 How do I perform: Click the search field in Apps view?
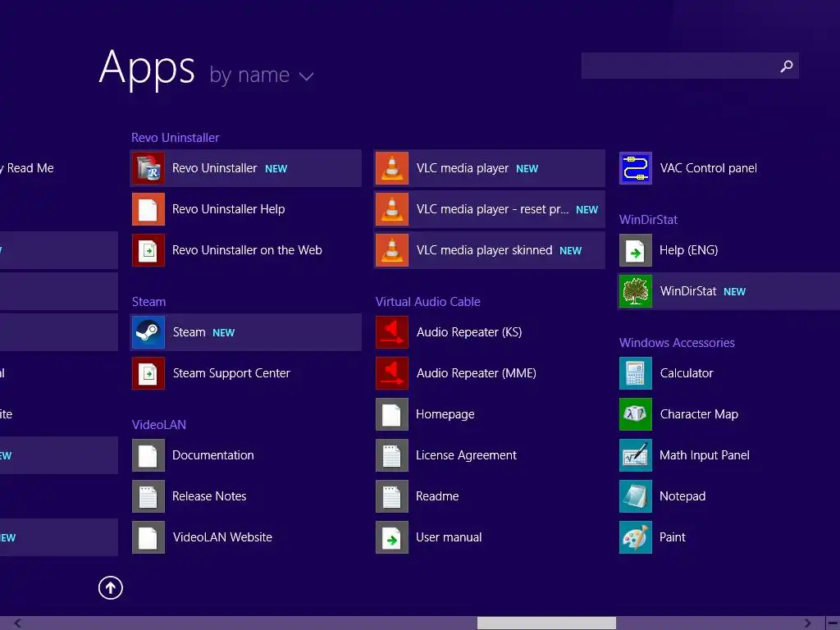pyautogui.click(x=690, y=66)
